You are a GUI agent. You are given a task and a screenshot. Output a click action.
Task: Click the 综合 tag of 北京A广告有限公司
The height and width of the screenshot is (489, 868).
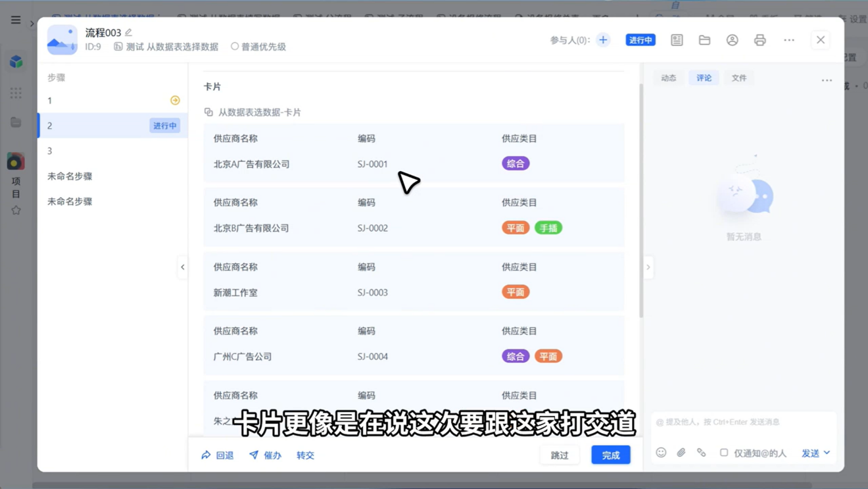tap(516, 164)
